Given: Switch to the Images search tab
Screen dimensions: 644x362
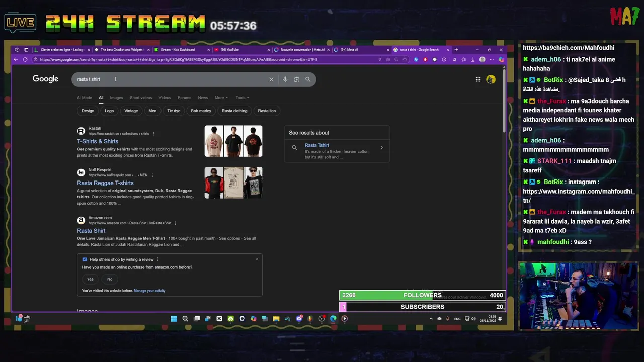Looking at the screenshot, I should click(x=116, y=98).
